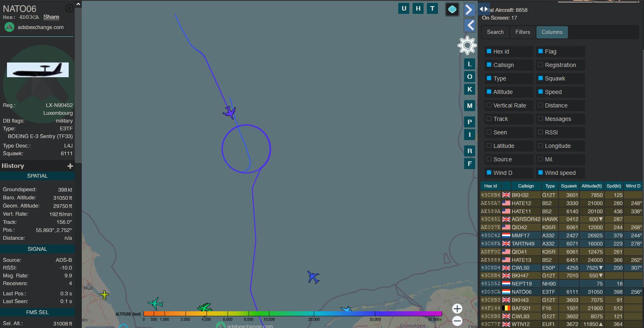Click the left chevron to expand sidebar
This screenshot has height=328, width=644.
(x=470, y=25)
